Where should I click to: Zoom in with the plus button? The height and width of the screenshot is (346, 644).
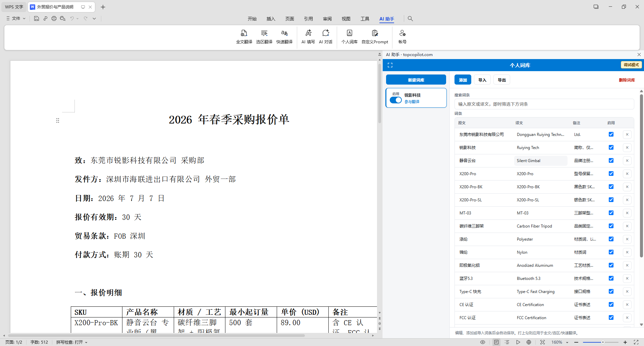(x=625, y=342)
